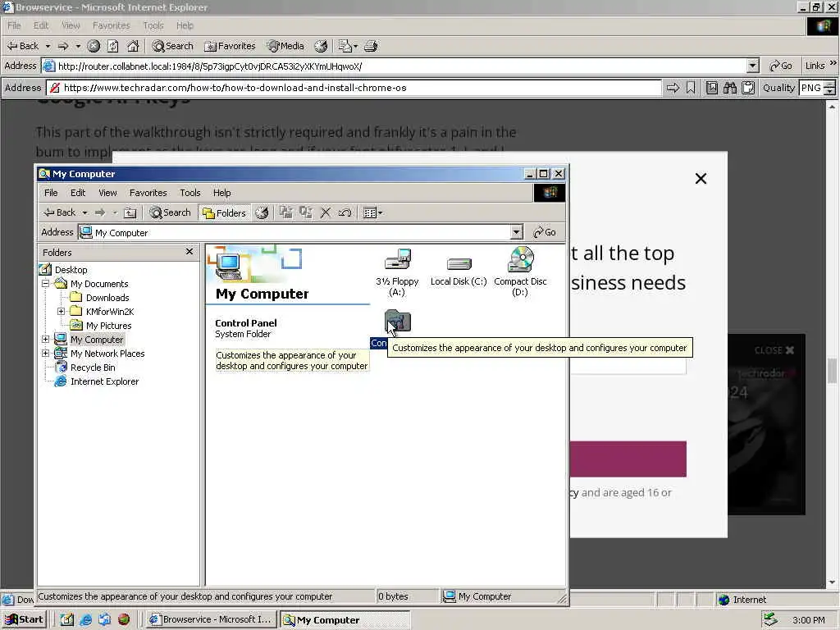840x630 pixels.
Task: Launch Outlook Express from quick launch
Action: point(104,619)
